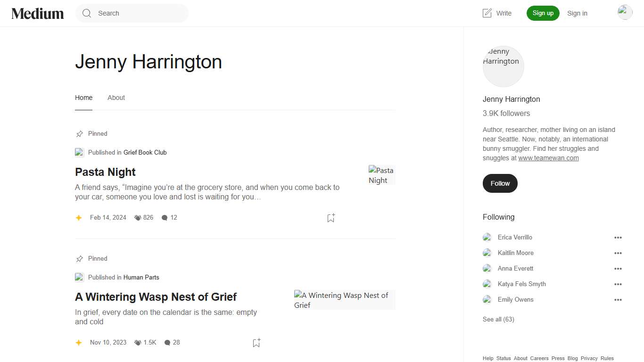Bookmark "A Wintering Wasp Nest of Grief"
The width and height of the screenshot is (644, 362).
click(256, 343)
